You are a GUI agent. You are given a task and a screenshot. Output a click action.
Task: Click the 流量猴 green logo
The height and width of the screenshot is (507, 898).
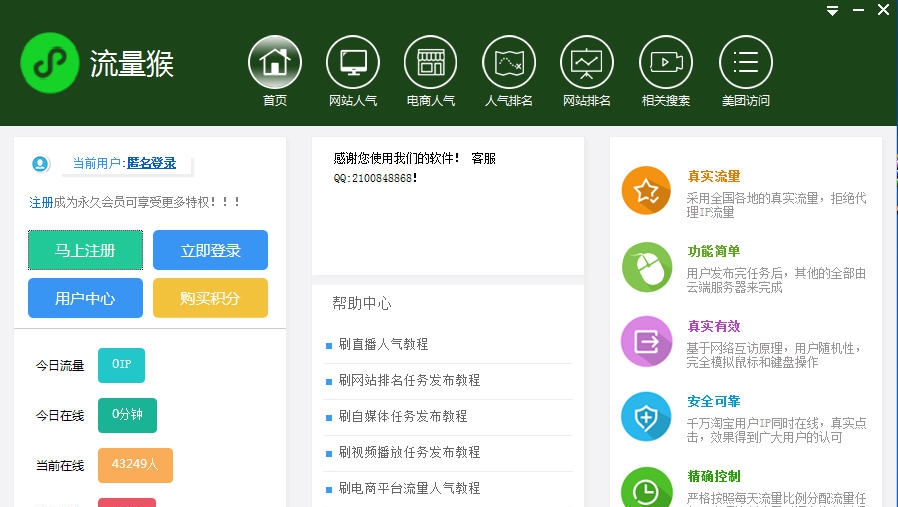tap(49, 63)
